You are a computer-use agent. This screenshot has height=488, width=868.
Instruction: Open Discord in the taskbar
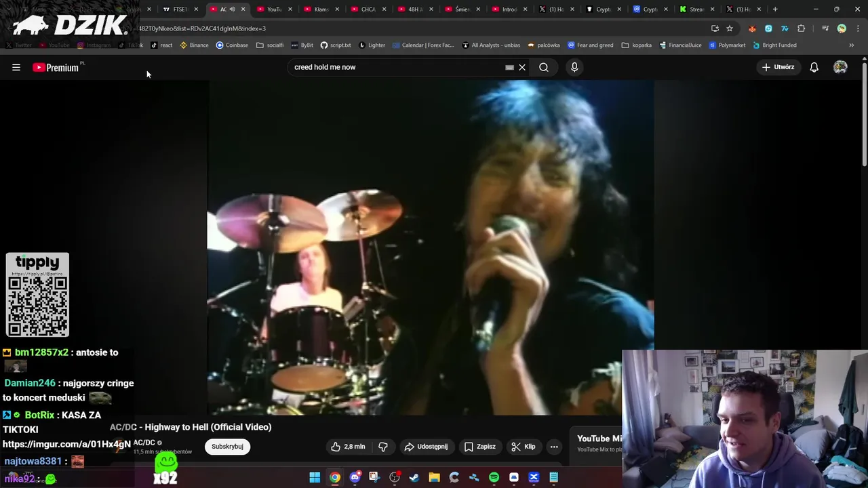click(355, 477)
